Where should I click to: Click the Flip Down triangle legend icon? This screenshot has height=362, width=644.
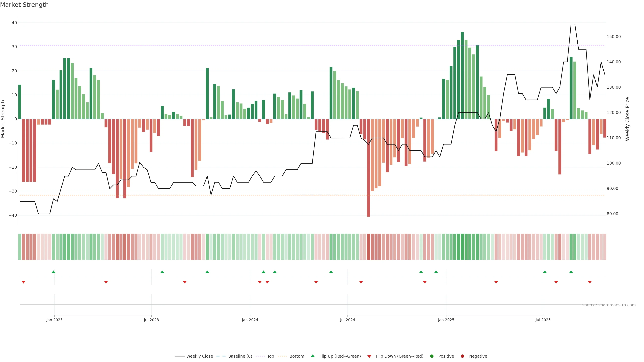[x=369, y=356]
